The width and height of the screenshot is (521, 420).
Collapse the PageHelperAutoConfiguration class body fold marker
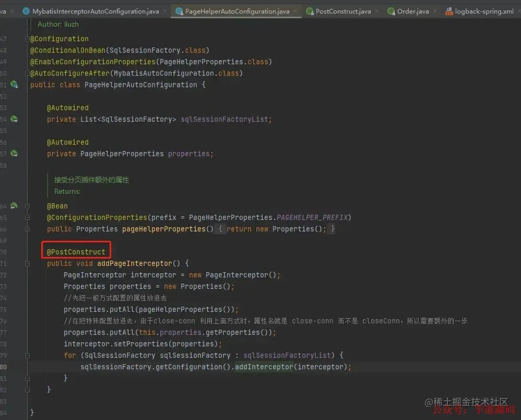27,85
